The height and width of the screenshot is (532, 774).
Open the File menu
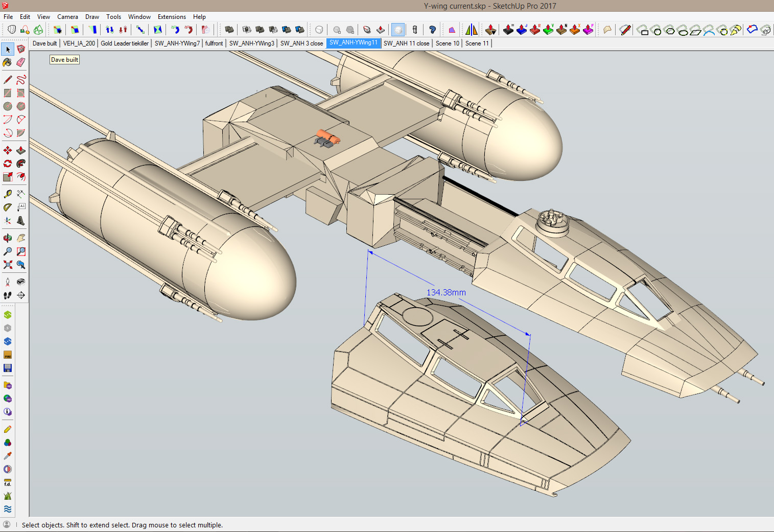pos(8,17)
